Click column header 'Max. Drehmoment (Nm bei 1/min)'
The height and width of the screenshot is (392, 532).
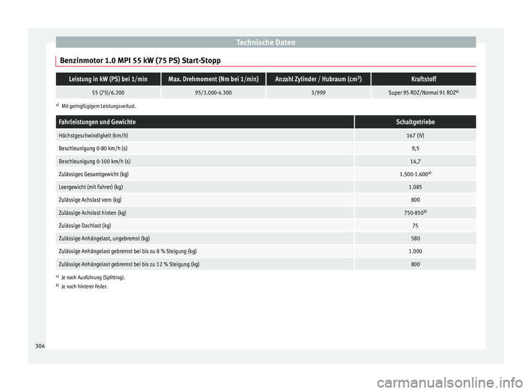pos(213,79)
